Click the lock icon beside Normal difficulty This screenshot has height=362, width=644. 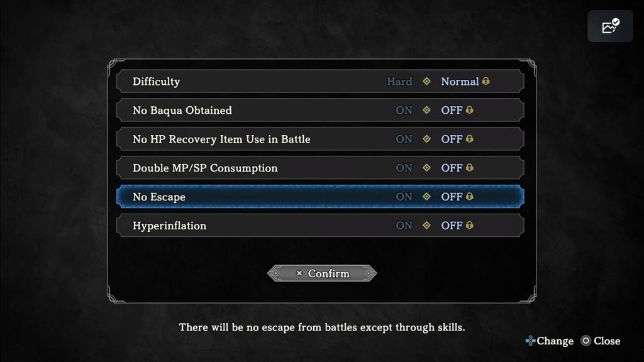click(x=486, y=82)
